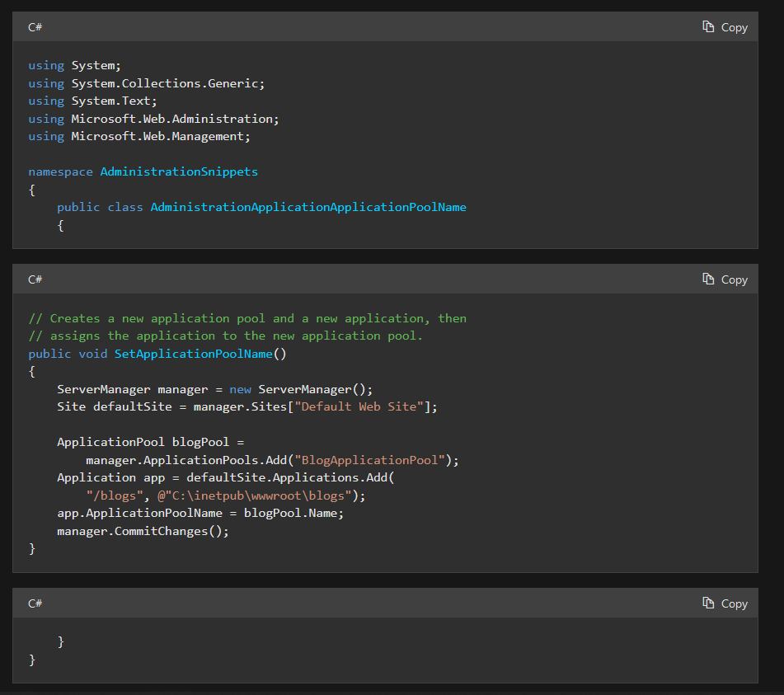784x695 pixels.
Task: Click class name AdministrationApplicationApplicationPoolName
Action: point(308,207)
